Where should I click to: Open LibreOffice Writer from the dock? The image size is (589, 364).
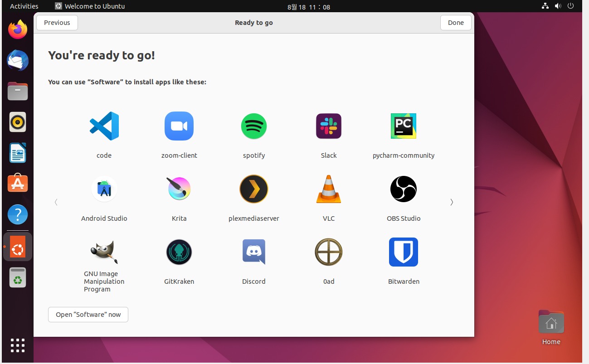(18, 153)
